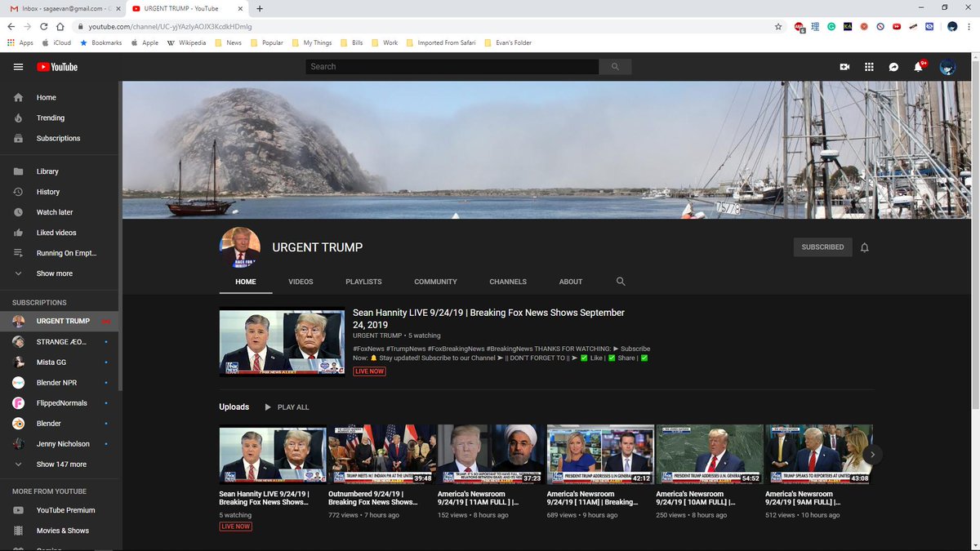
Task: Open the 42:12 America's Newsroom thumbnail
Action: (x=600, y=454)
